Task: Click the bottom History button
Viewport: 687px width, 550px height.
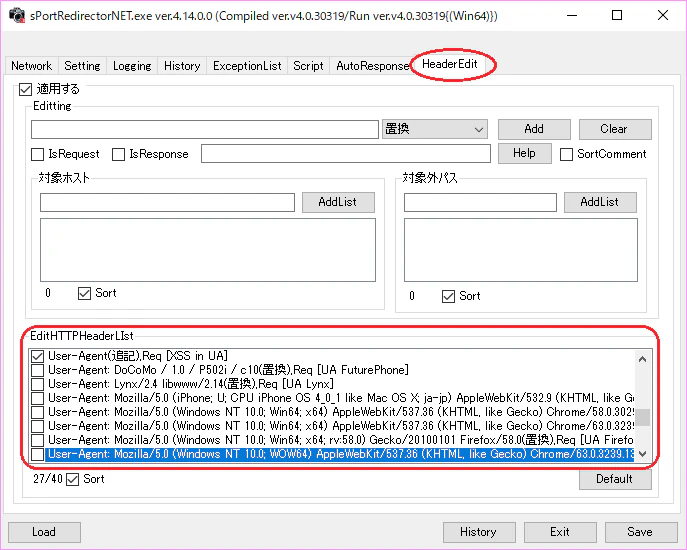Action: 479,532
